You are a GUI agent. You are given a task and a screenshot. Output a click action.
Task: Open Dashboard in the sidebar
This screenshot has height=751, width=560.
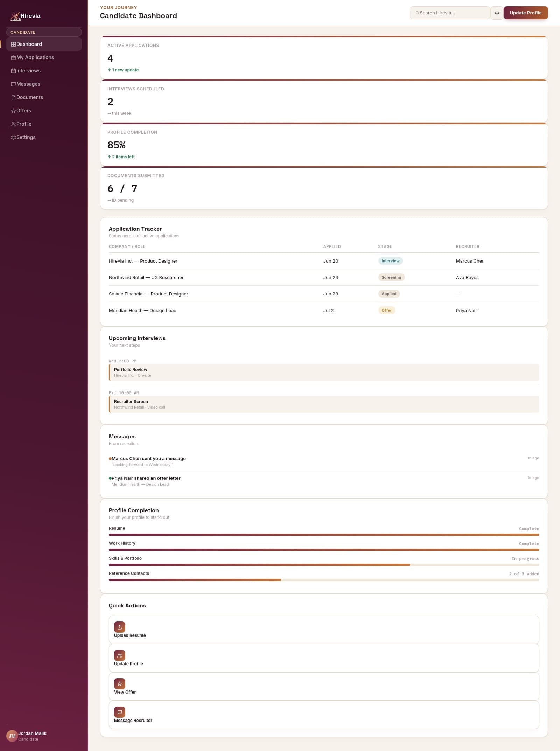pos(44,44)
